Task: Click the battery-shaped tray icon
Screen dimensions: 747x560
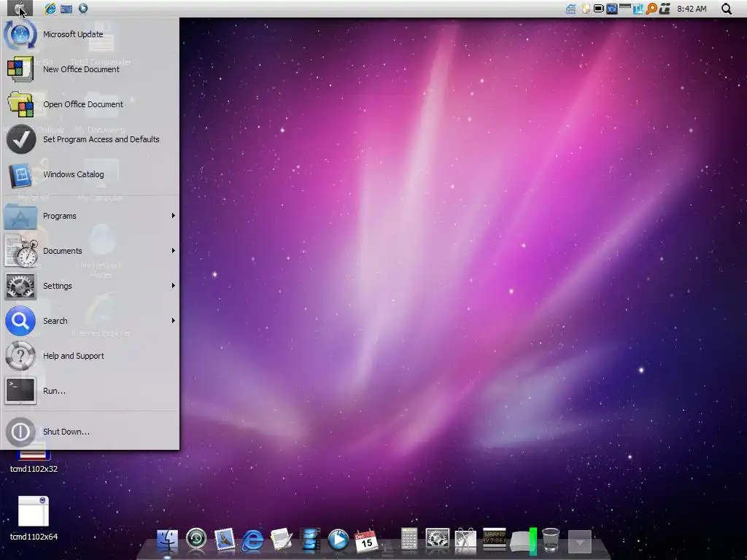Action: point(598,9)
